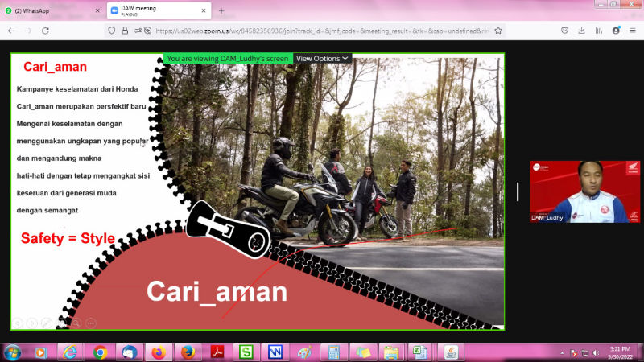Reload the Zoom meeting page

46,31
